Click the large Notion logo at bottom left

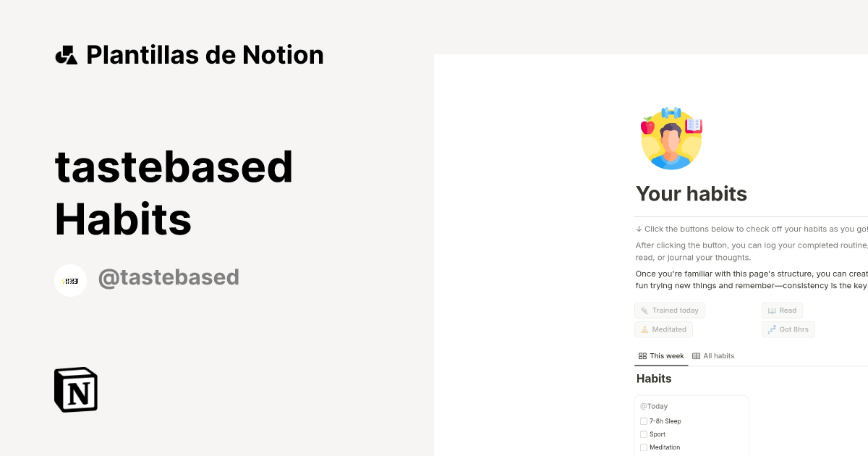tap(75, 389)
